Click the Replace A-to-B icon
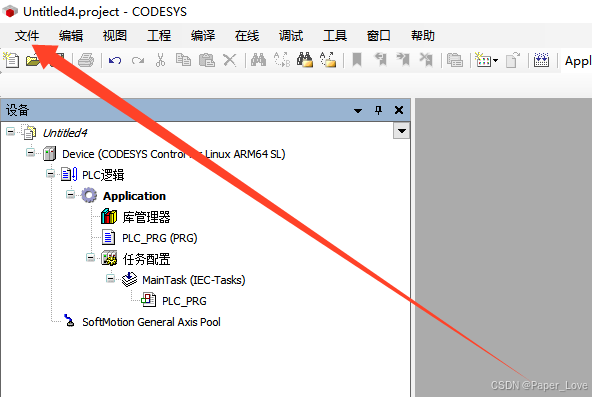Viewport: 592px width, 397px height. (282, 60)
